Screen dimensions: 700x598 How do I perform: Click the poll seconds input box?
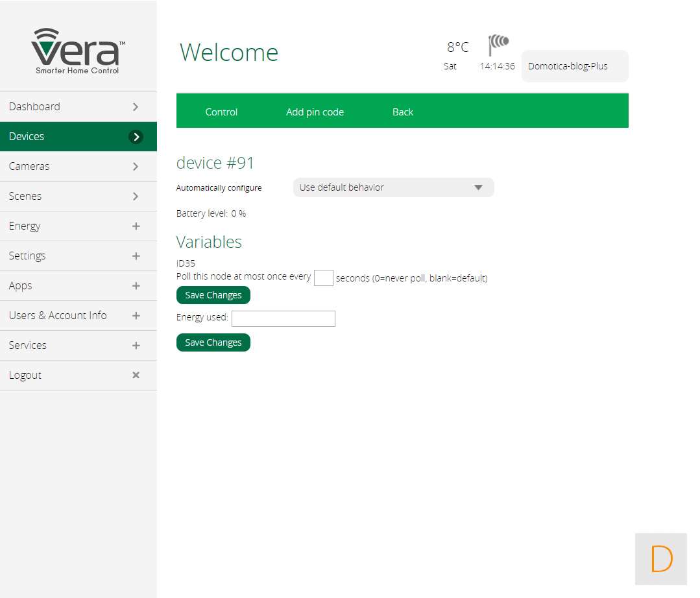323,278
